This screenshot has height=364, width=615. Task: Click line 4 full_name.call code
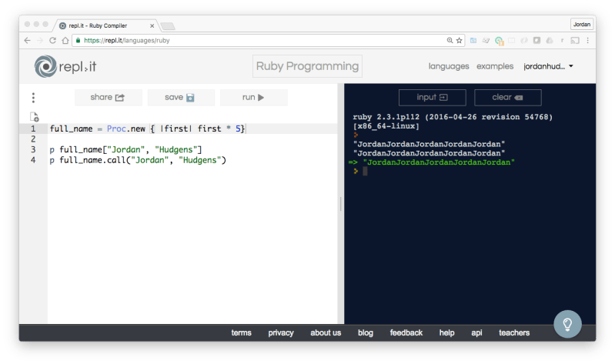[x=138, y=160]
